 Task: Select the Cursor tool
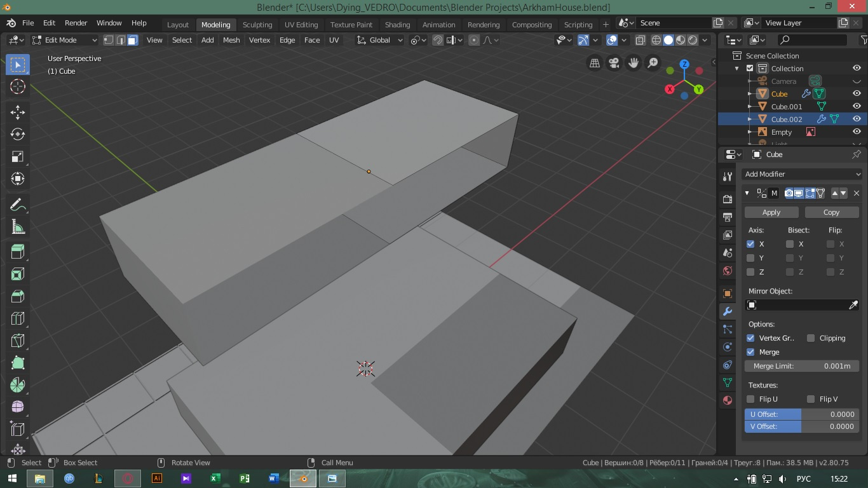(18, 87)
